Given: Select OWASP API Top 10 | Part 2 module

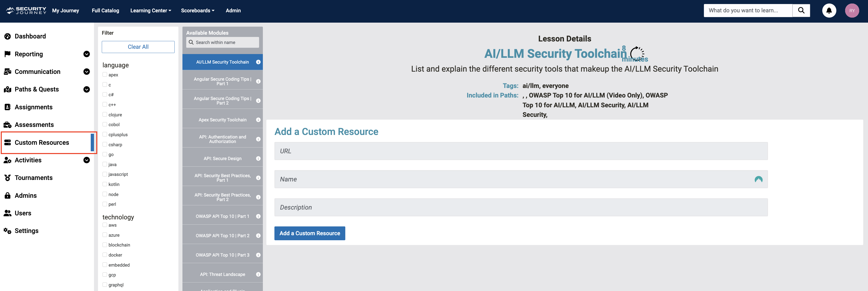Looking at the screenshot, I should point(222,235).
